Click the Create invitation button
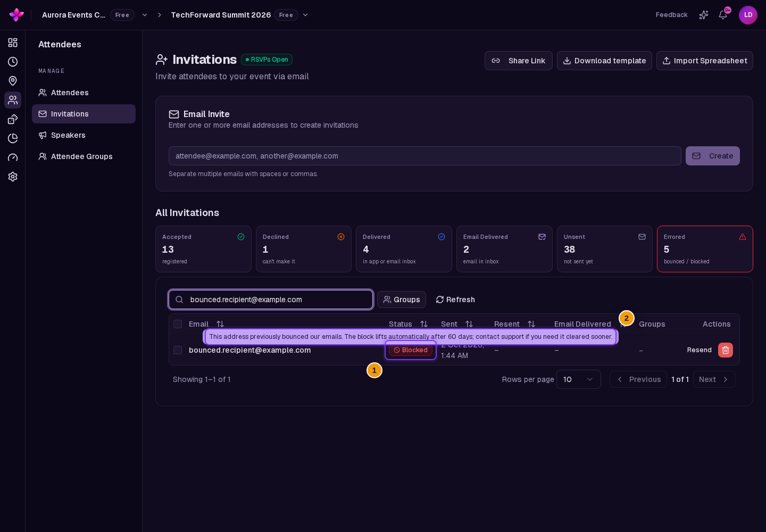This screenshot has height=532, width=766. pos(713,156)
